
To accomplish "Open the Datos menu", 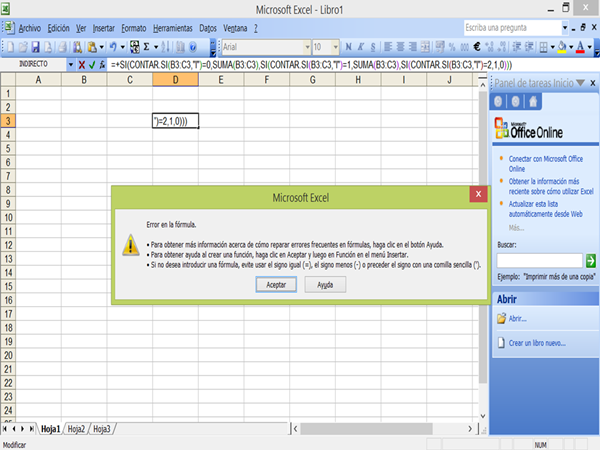I will click(x=208, y=28).
